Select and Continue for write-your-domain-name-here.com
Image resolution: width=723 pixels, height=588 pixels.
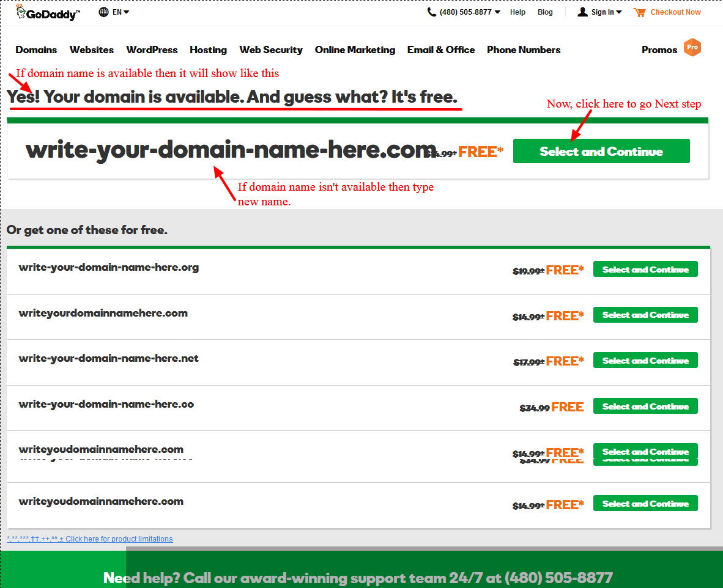(x=601, y=151)
